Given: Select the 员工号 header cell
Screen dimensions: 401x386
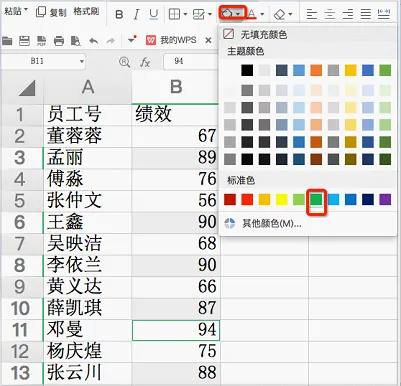Looking at the screenshot, I should click(88, 115).
